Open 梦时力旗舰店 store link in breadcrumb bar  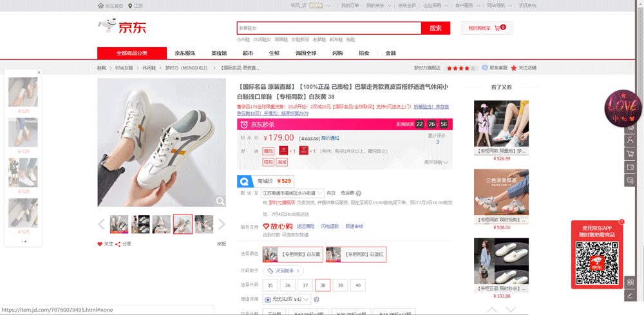click(427, 68)
